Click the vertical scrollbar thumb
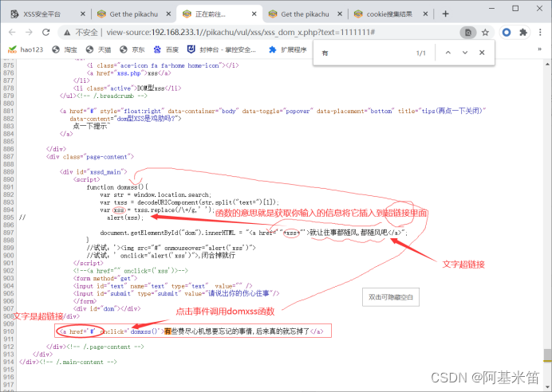This screenshot has height=392, width=552. pyautogui.click(x=547, y=355)
